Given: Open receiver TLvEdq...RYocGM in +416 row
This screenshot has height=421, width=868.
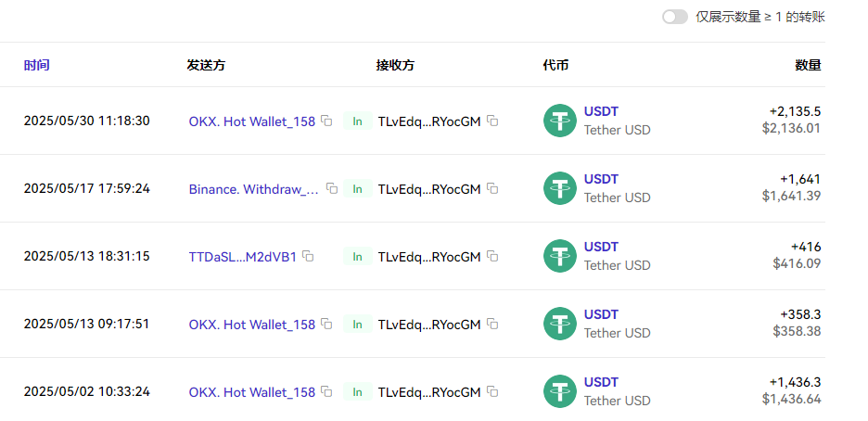Looking at the screenshot, I should [x=429, y=257].
